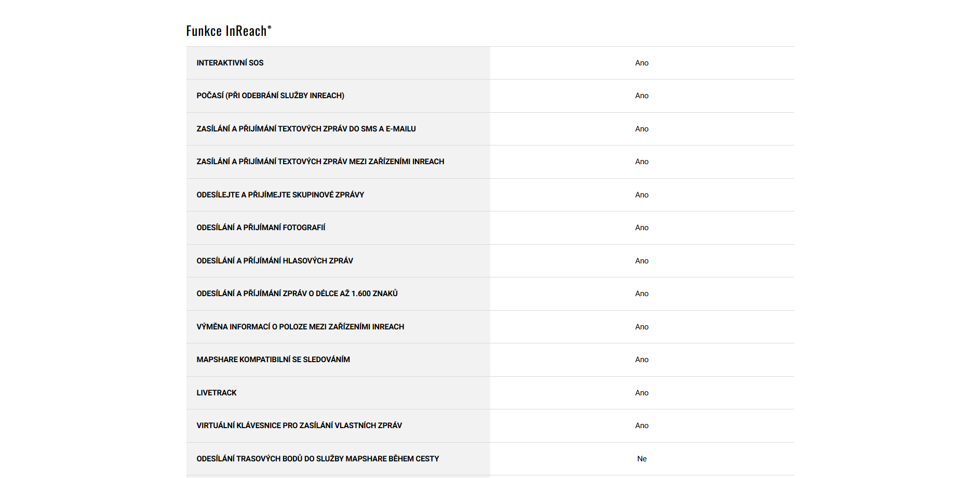This screenshot has height=478, width=980.
Task: Click the VIRTUÁLNÍ KLÁVESNICE row label
Action: [x=299, y=426]
